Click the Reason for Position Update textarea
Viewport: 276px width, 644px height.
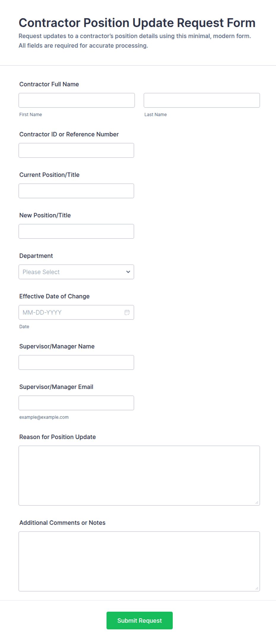[139, 476]
